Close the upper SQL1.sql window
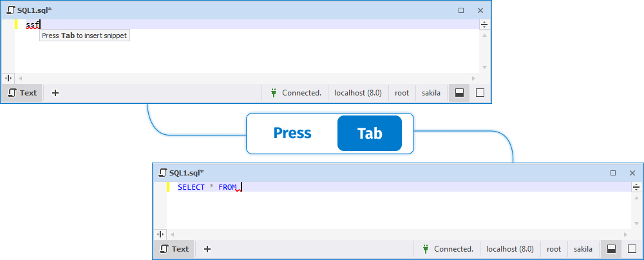Viewport: 644px width, 260px height. 480,10
